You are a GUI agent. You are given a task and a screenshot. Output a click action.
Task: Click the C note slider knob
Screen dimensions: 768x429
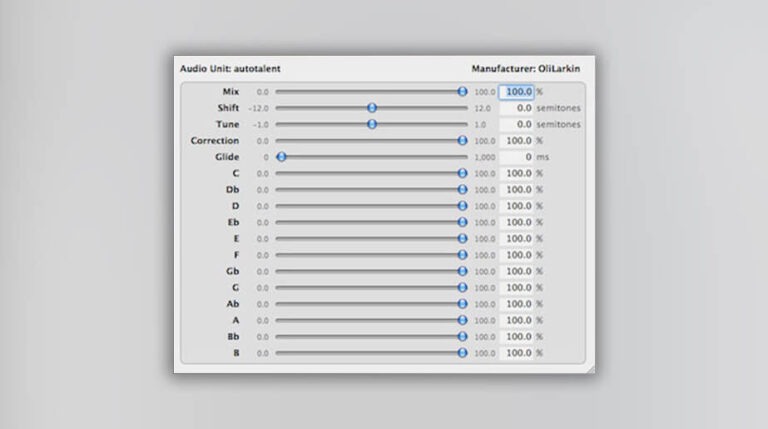[x=462, y=173]
